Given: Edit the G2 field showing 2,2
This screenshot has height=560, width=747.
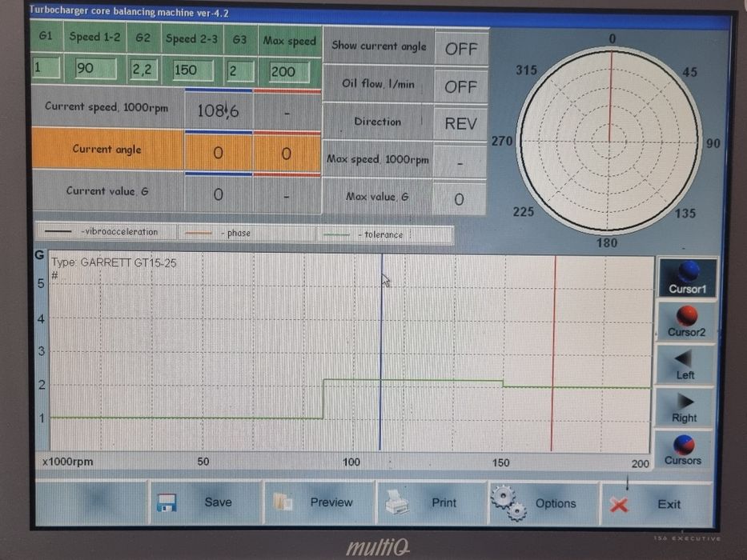Looking at the screenshot, I should 144,70.
